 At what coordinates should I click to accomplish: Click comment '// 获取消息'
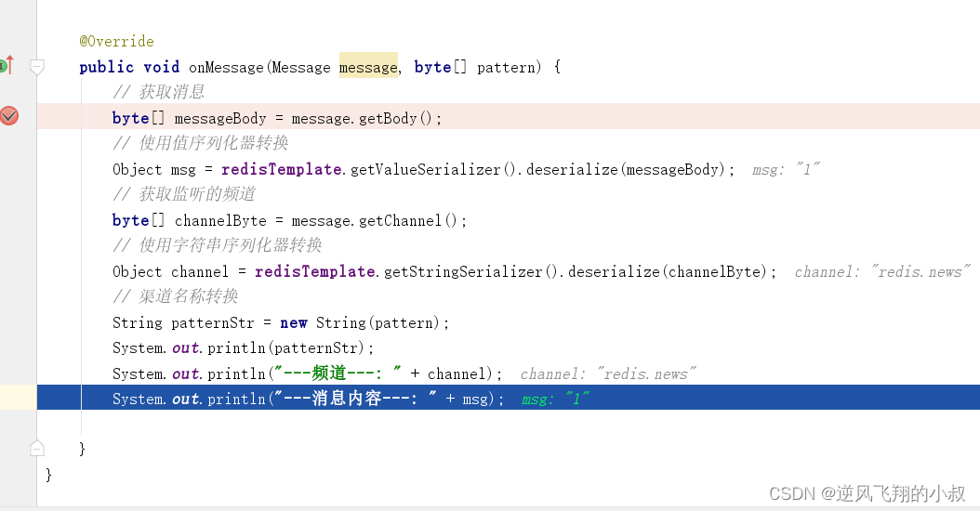point(159,93)
